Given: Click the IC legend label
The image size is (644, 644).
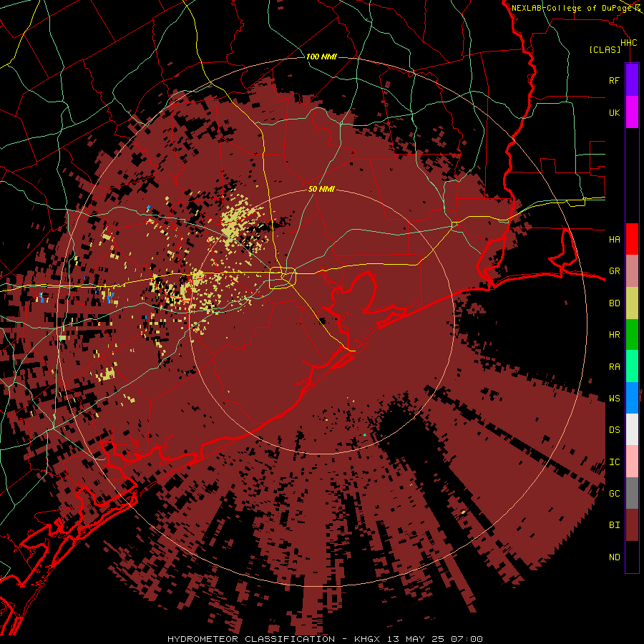Looking at the screenshot, I should [614, 462].
